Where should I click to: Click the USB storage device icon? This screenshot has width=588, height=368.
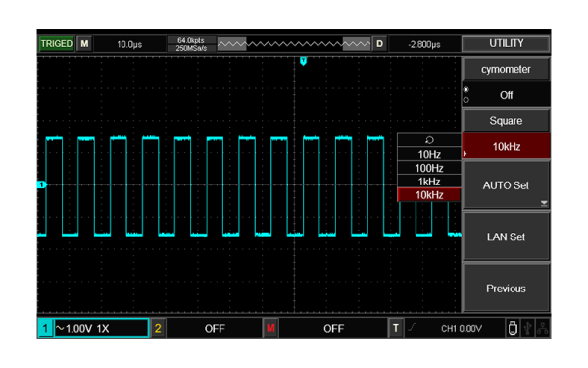(x=513, y=328)
